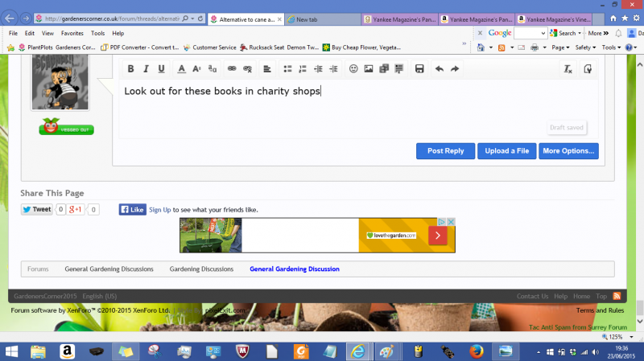The image size is (644, 361).
Task: Click the Post Reply button
Action: point(445,150)
